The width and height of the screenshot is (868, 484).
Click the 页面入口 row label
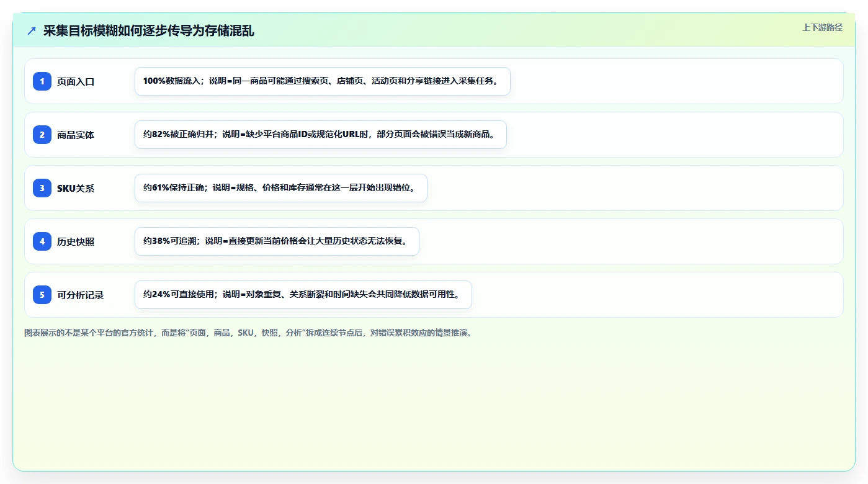(76, 81)
